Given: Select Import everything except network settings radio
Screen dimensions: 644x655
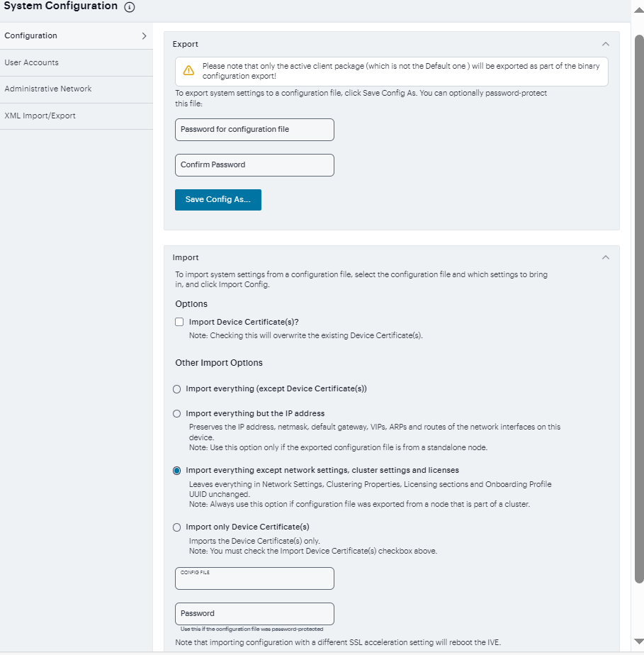Looking at the screenshot, I should (177, 471).
